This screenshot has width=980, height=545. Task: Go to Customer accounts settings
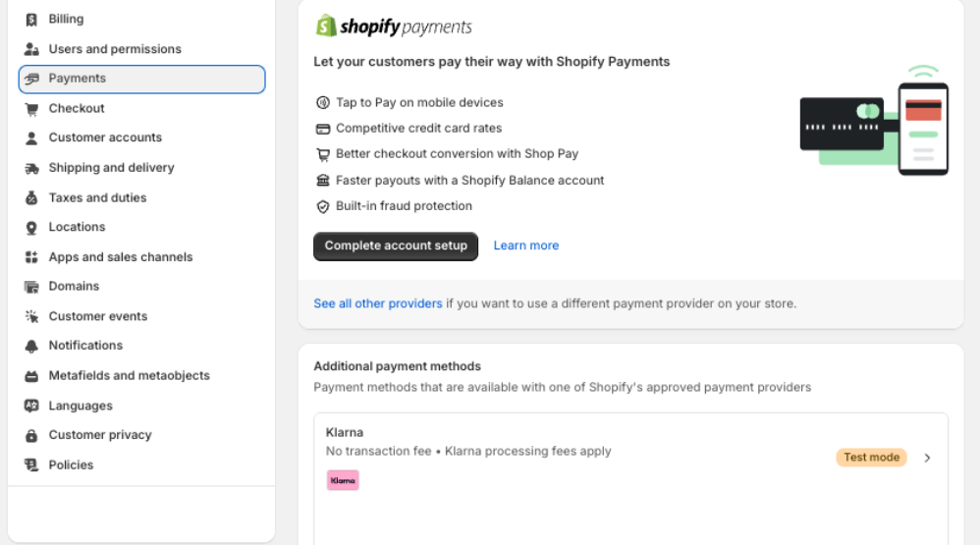point(105,137)
